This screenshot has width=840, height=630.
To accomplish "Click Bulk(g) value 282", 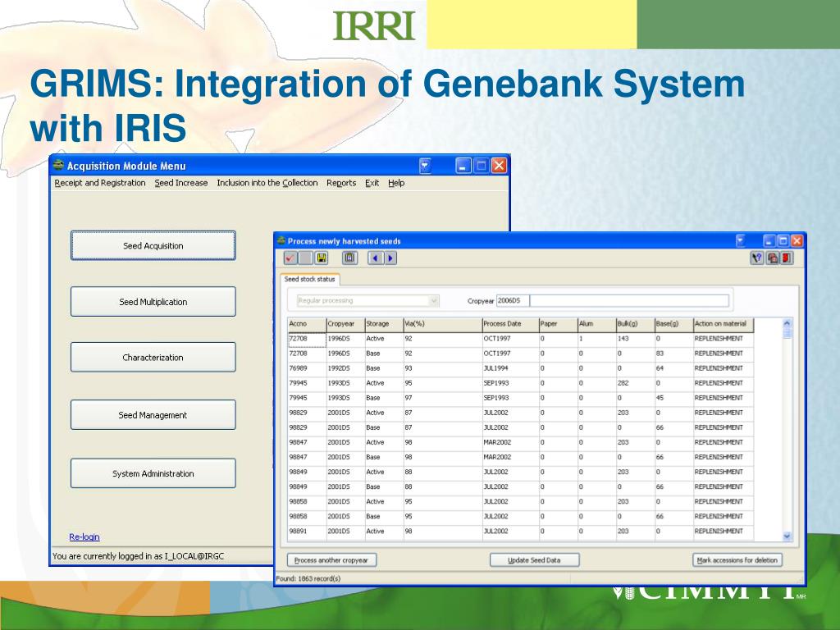I will click(636, 383).
